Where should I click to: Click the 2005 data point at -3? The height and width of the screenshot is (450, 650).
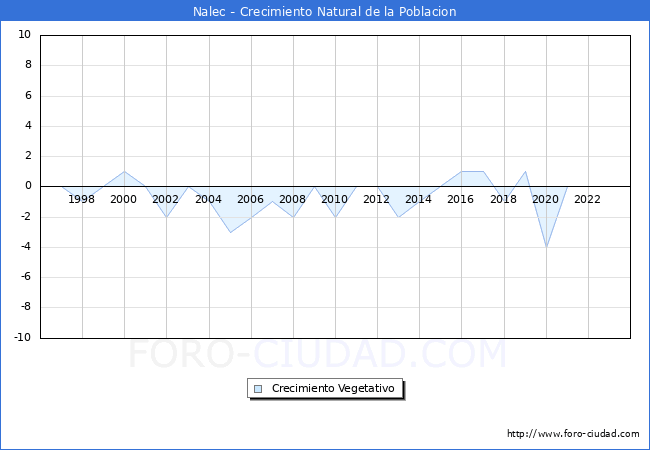click(x=230, y=232)
